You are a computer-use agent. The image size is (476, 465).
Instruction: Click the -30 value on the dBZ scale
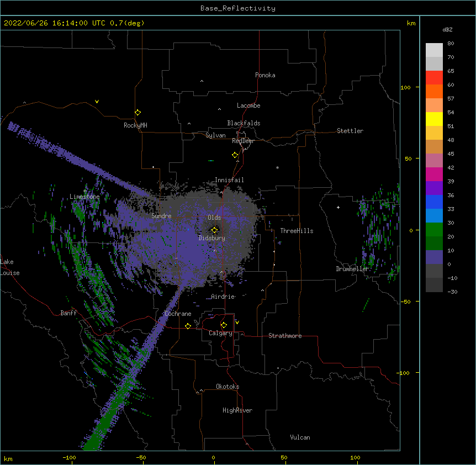coord(452,292)
